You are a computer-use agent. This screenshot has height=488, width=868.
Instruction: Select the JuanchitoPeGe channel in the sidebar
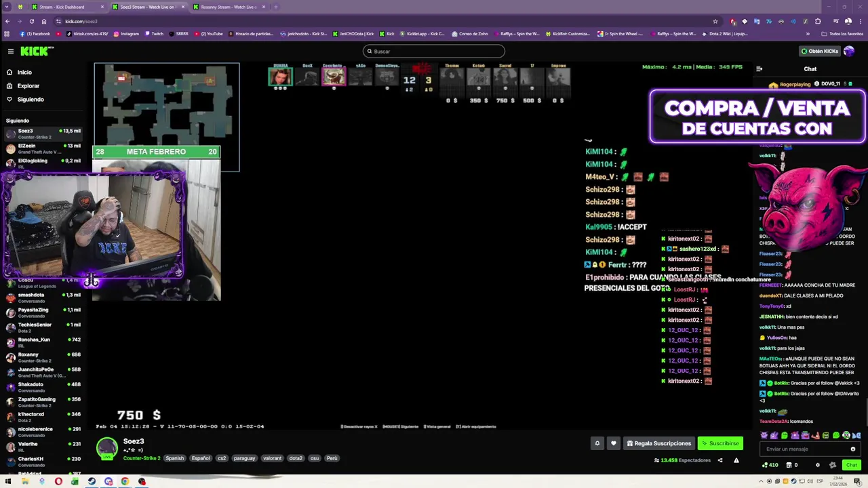tap(43, 372)
